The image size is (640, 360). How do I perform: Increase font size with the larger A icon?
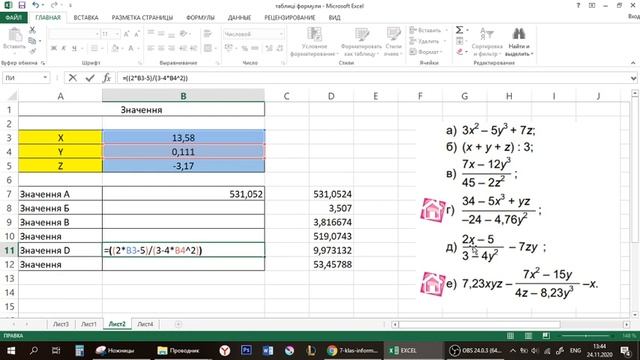[126, 34]
